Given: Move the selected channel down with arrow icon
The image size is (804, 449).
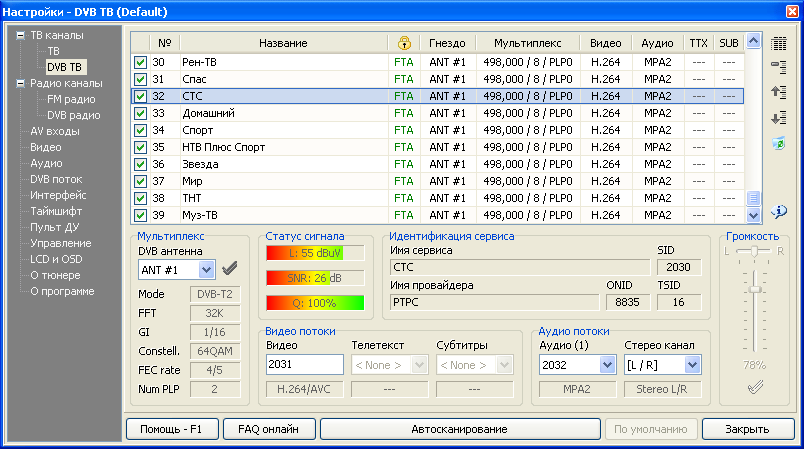Looking at the screenshot, I should (779, 118).
